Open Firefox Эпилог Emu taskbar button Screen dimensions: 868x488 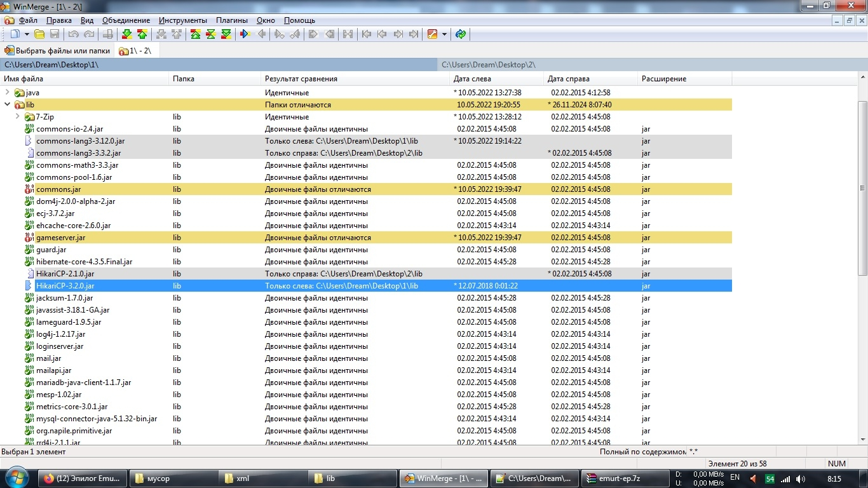tap(83, 478)
